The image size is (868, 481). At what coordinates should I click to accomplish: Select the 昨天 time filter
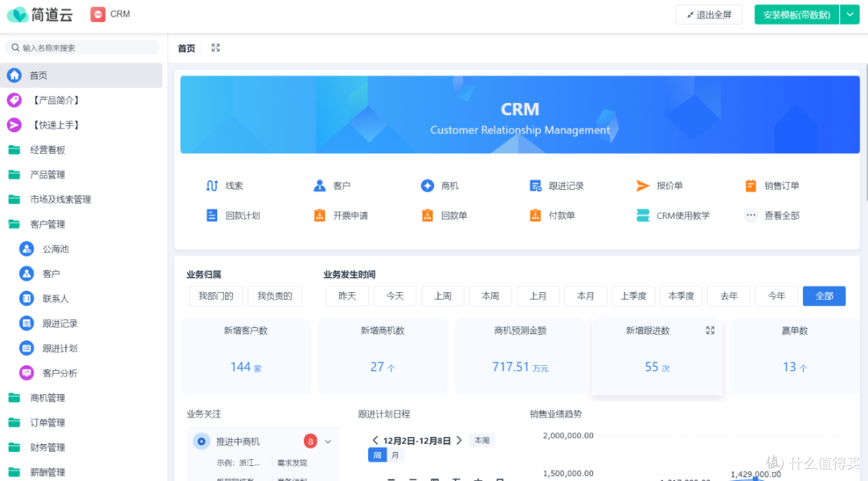tap(347, 296)
